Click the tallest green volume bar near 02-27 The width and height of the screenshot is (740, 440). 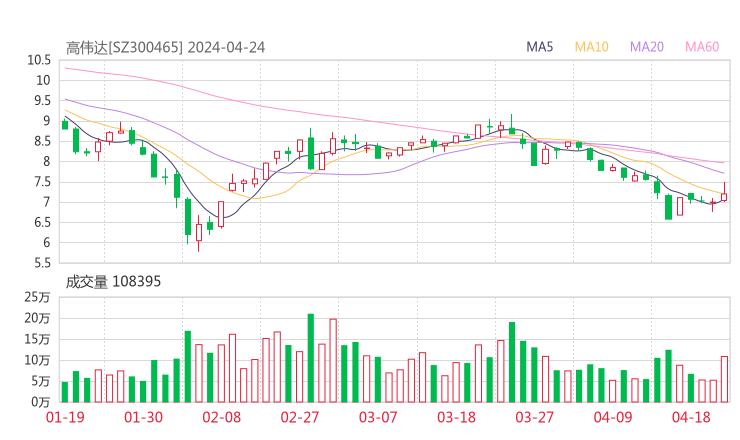click(311, 358)
